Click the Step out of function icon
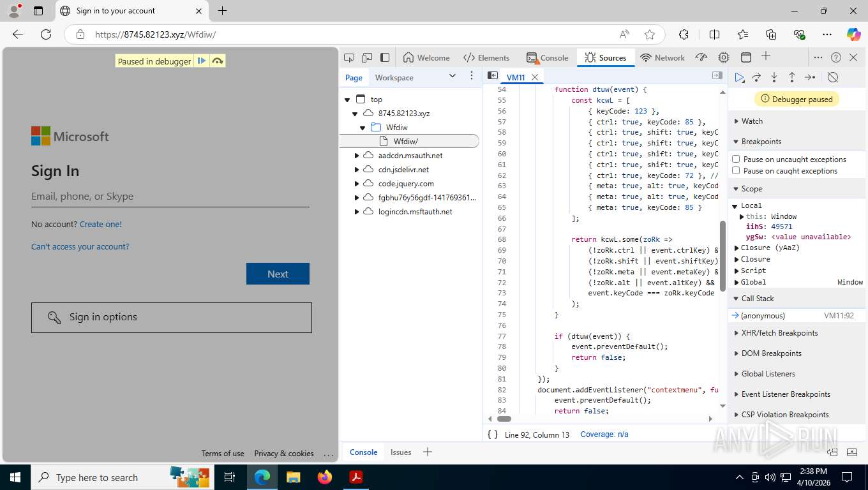 coord(792,77)
